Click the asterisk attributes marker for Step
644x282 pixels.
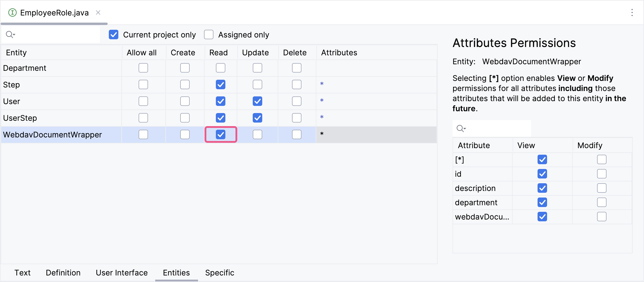click(322, 84)
